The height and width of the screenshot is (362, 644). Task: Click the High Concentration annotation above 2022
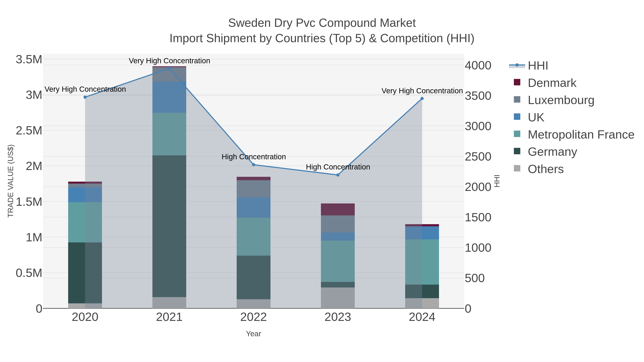(x=253, y=157)
